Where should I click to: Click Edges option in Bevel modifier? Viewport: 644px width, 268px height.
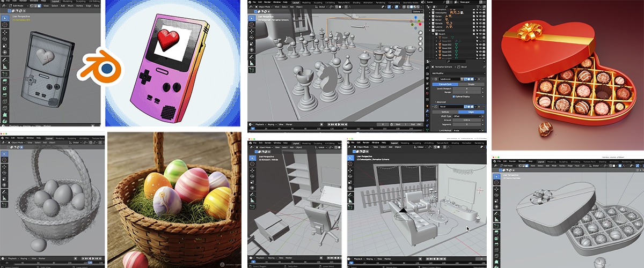pyautogui.click(x=471, y=111)
